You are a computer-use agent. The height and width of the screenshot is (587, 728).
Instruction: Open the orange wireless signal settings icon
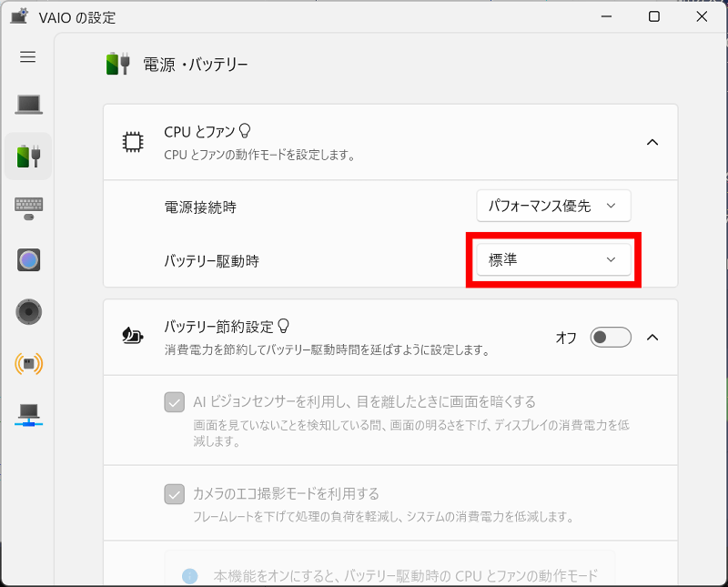point(28,364)
